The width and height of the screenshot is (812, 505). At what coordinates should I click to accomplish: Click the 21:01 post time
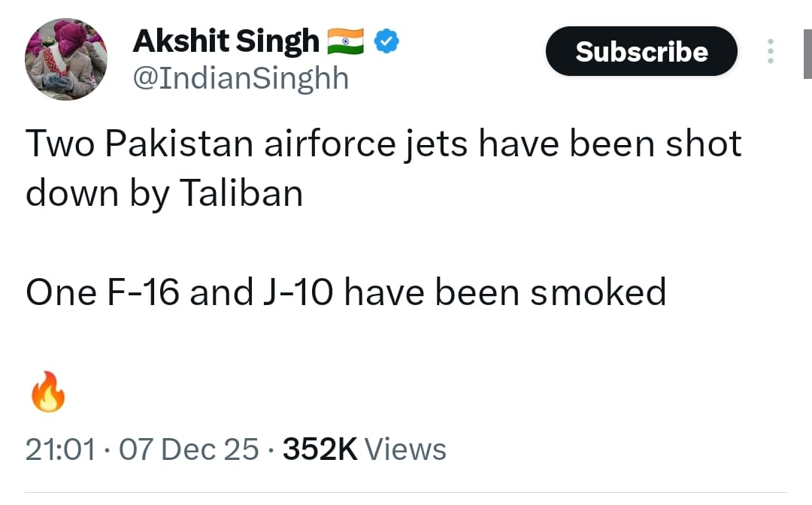coord(60,449)
